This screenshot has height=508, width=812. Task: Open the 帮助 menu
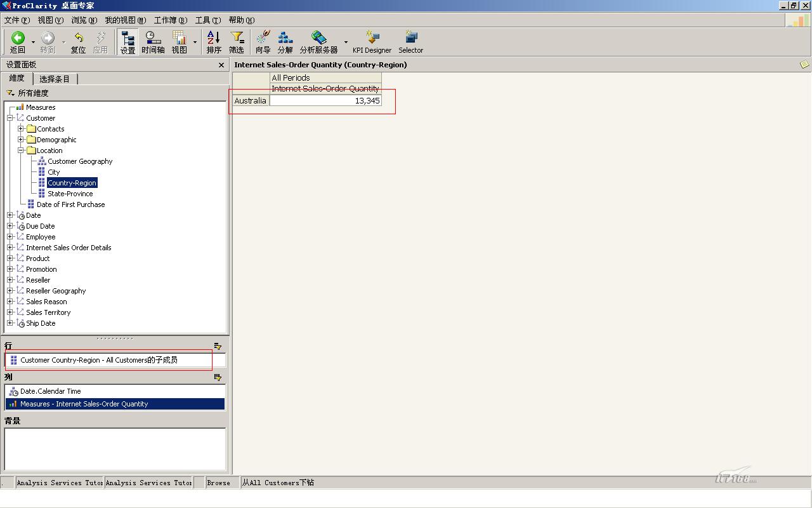point(241,20)
